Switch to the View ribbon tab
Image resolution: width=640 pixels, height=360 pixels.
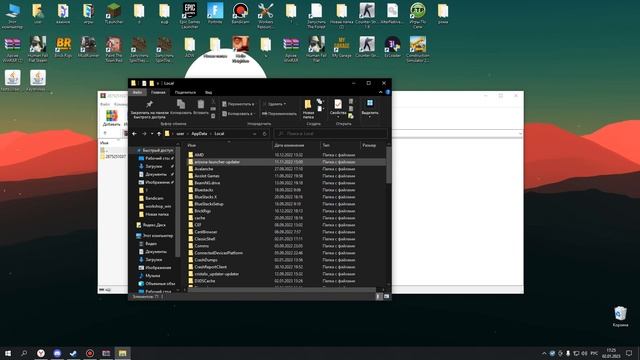(x=209, y=92)
